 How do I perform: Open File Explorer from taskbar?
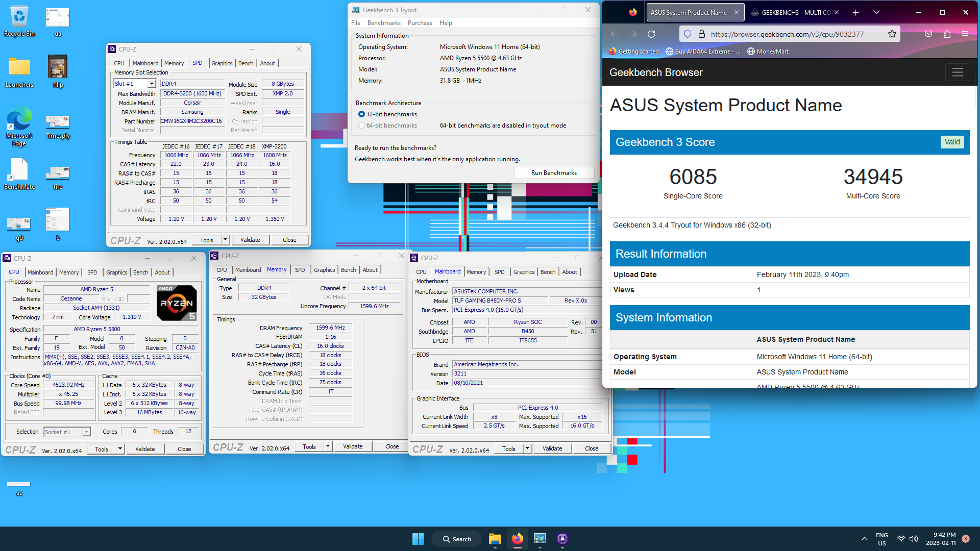(495, 539)
